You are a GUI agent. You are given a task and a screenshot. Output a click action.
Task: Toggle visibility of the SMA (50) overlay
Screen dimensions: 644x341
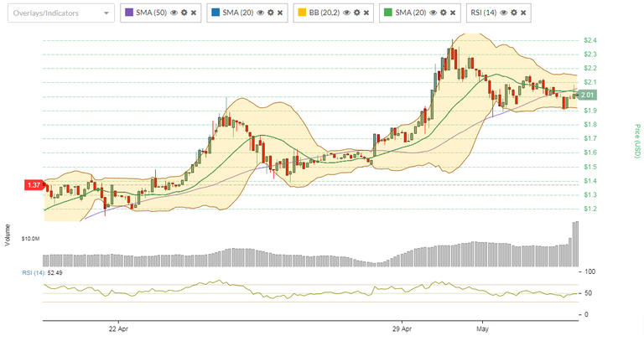point(174,13)
